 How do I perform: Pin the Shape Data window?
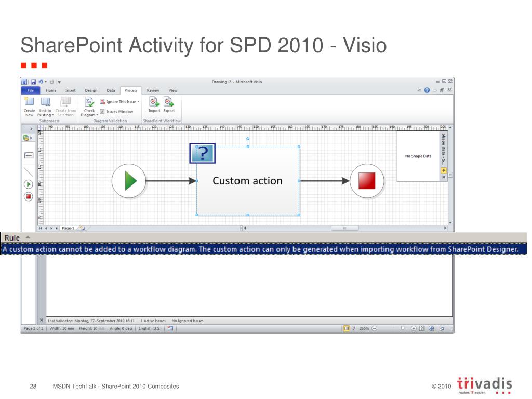(x=444, y=170)
